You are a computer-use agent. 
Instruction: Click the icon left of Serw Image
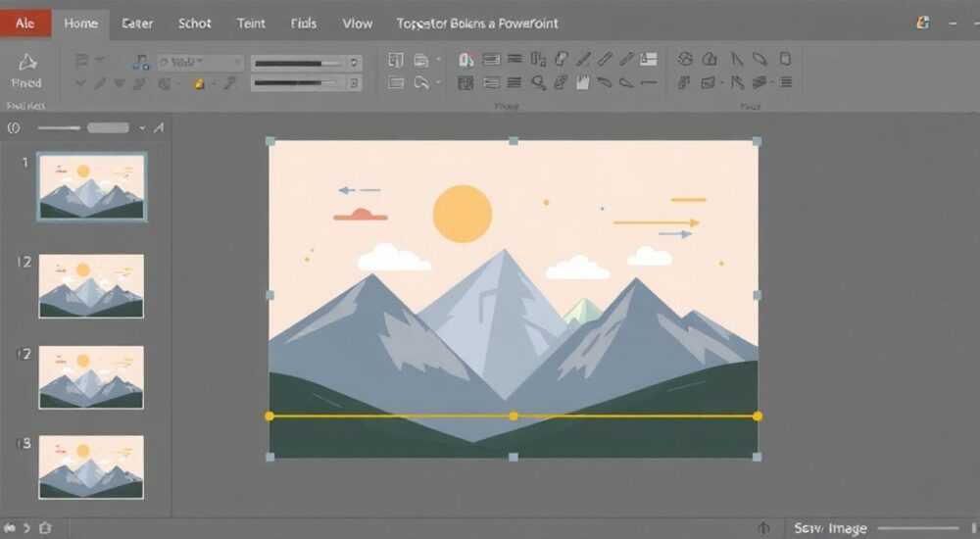click(763, 528)
